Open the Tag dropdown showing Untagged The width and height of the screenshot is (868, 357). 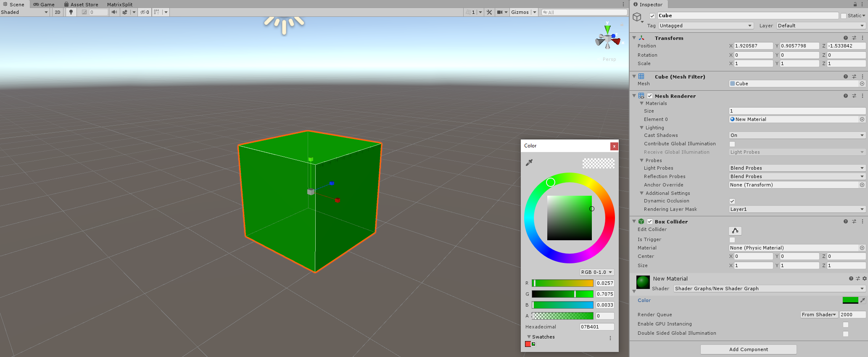coord(705,26)
